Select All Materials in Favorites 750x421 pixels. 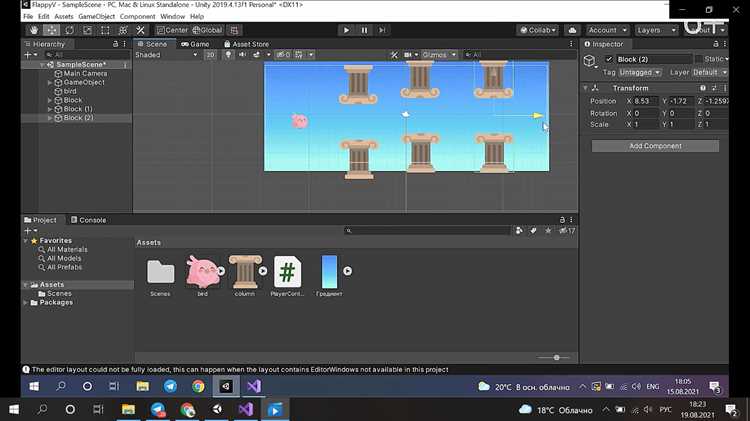[67, 249]
